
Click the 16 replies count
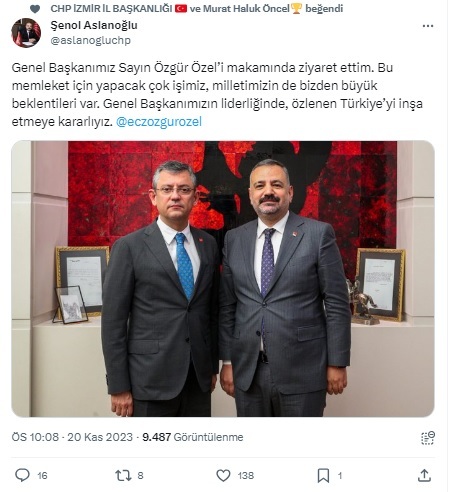(x=42, y=476)
